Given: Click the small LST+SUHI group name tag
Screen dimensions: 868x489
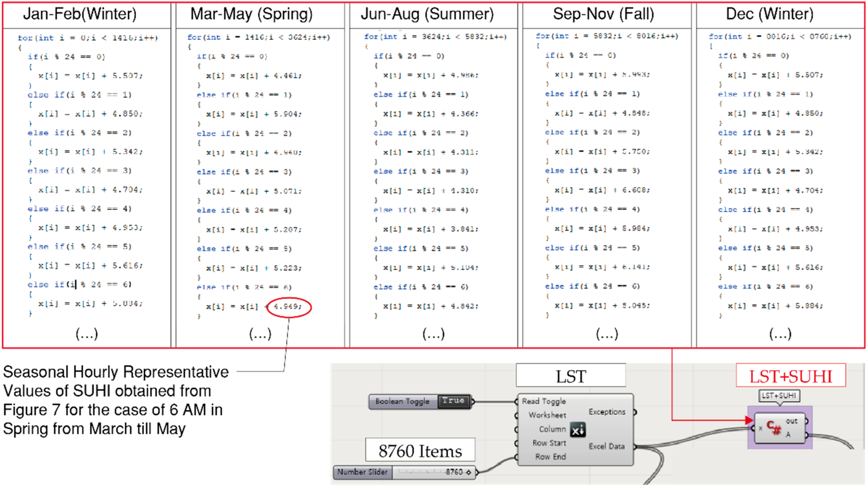Looking at the screenshot, I should click(779, 396).
